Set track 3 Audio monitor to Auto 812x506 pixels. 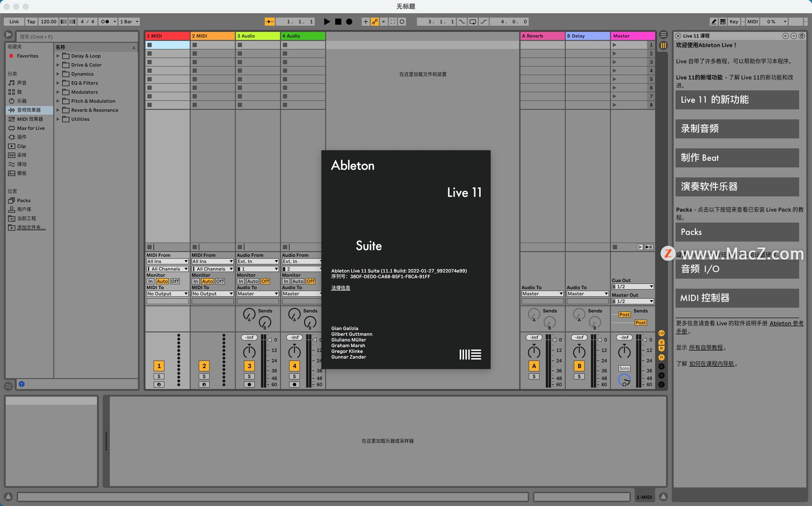252,281
